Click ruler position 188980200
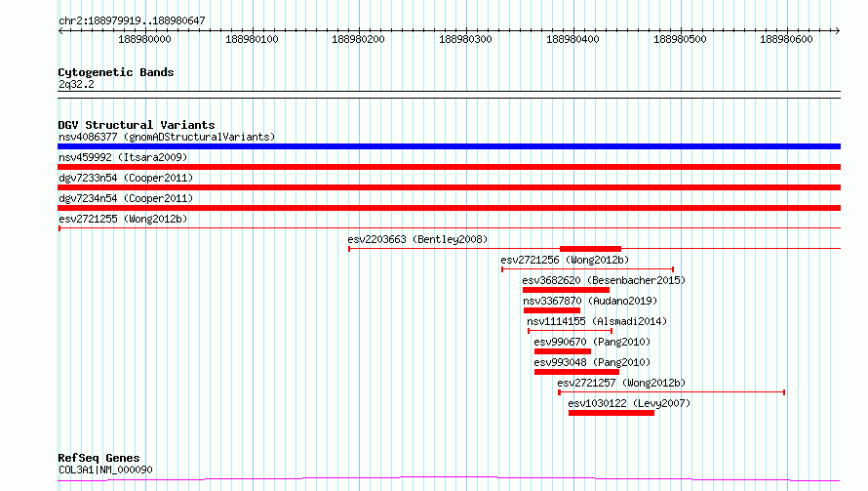 (358, 39)
